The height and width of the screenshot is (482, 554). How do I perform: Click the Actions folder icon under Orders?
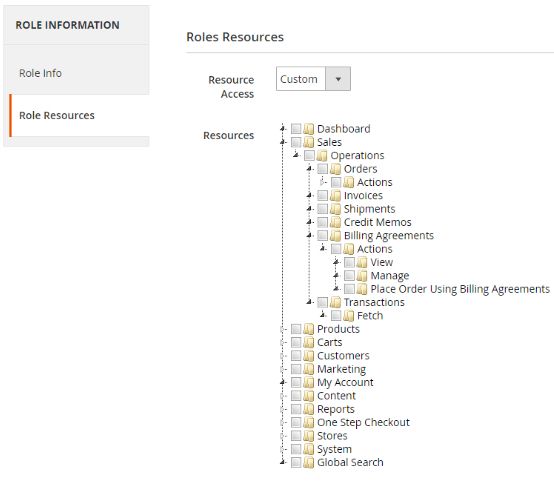point(348,182)
